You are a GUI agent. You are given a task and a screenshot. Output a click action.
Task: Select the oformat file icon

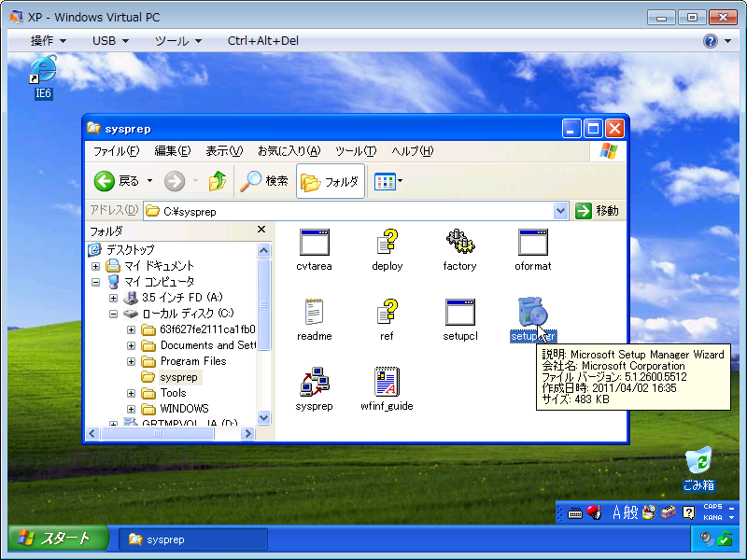(x=532, y=243)
